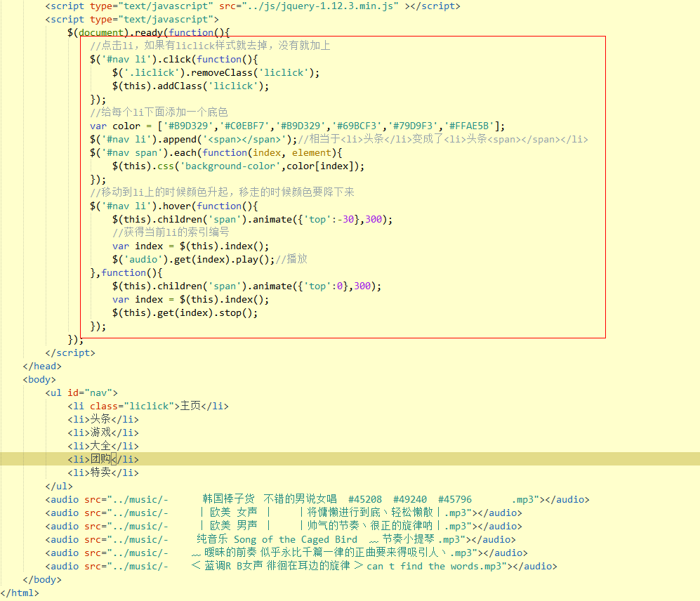Image resolution: width=700 pixels, height=601 pixels.
Task: Click the <li>游戏</li> line
Action: [103, 432]
